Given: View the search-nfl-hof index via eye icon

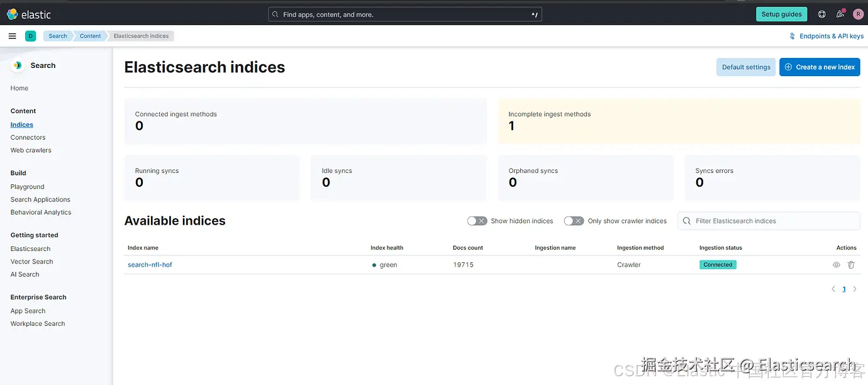Looking at the screenshot, I should (x=836, y=265).
